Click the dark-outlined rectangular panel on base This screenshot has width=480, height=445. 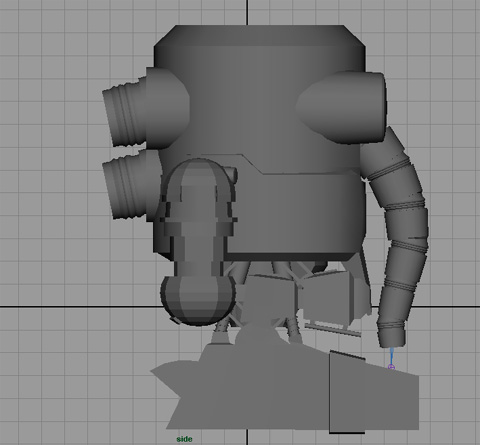click(347, 392)
